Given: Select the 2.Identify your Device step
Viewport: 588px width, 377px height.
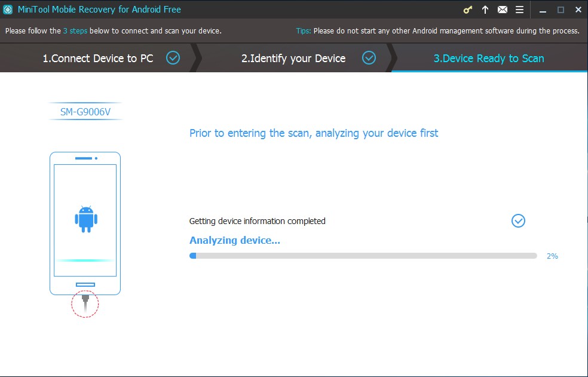Looking at the screenshot, I should point(293,58).
